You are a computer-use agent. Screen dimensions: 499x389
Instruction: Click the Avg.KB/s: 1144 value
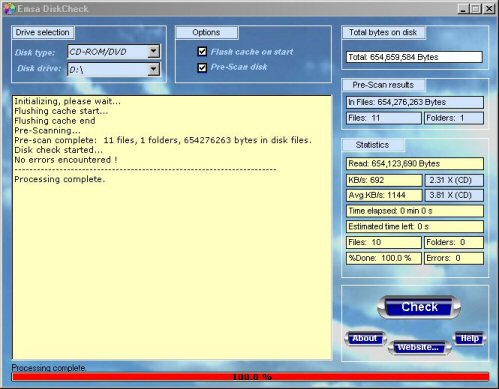point(384,195)
